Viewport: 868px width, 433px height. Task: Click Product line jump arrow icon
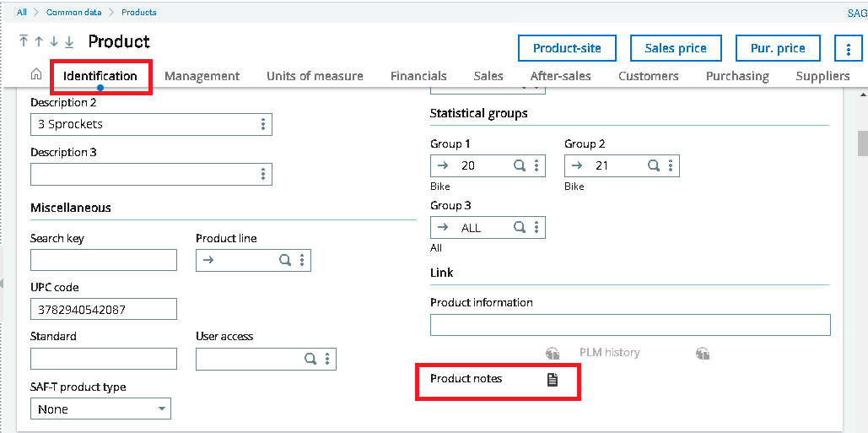tap(208, 260)
